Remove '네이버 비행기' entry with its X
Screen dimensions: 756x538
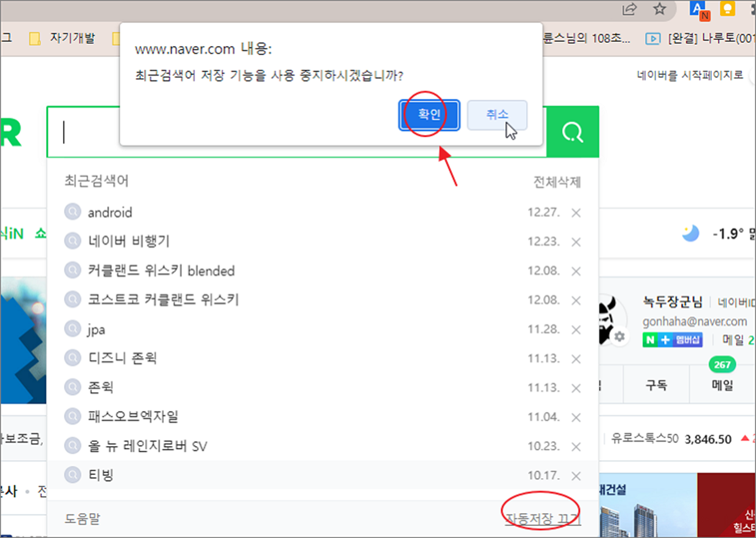point(576,242)
